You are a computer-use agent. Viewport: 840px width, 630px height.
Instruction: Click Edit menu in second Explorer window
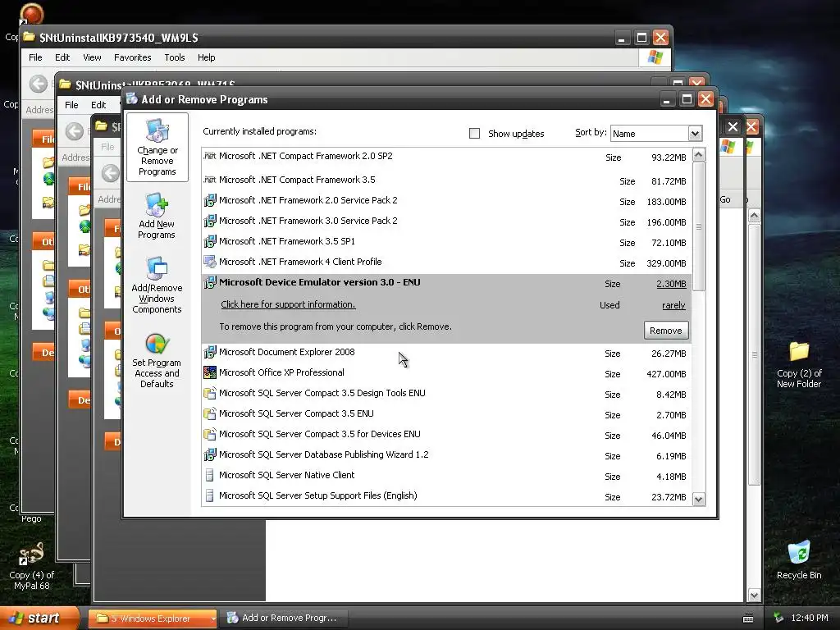(98, 105)
